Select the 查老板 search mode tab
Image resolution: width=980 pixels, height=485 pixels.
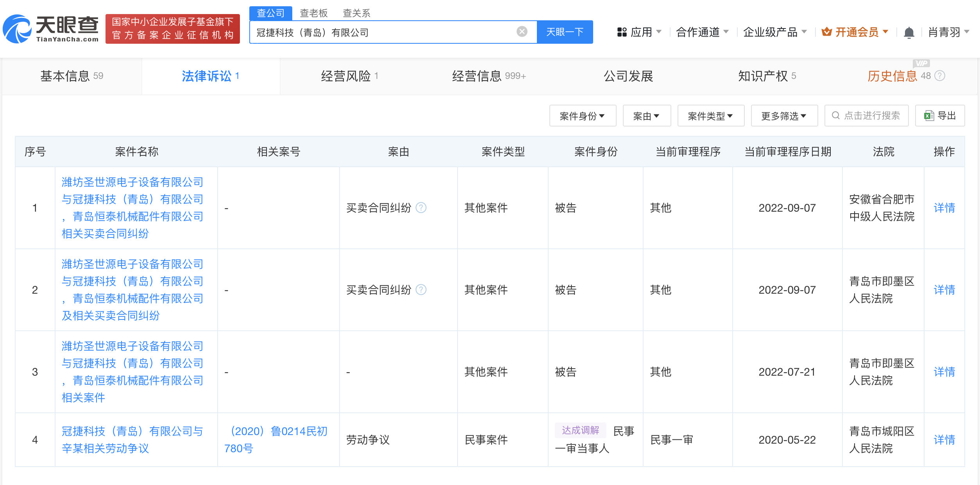(313, 13)
